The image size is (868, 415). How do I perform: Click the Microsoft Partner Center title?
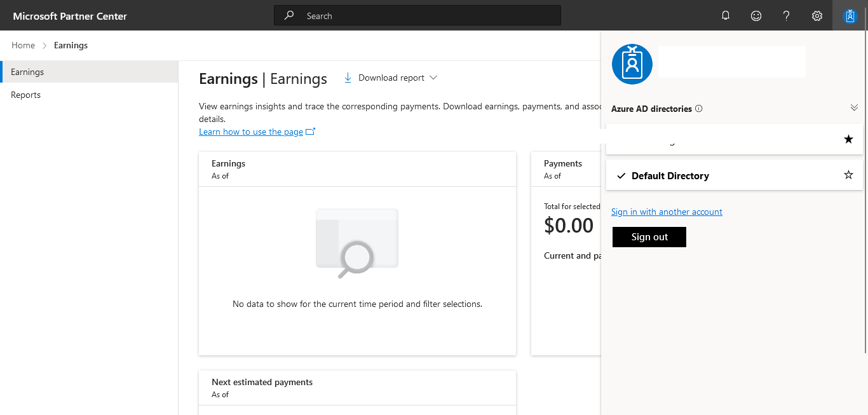point(70,16)
